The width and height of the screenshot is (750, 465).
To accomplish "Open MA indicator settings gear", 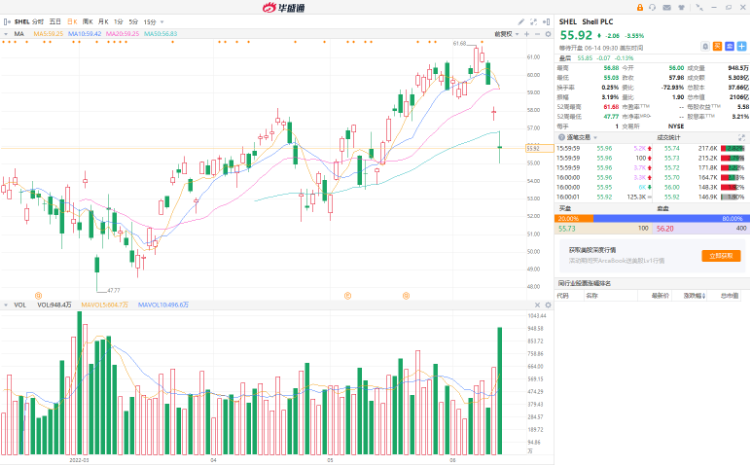I will tap(548, 34).
